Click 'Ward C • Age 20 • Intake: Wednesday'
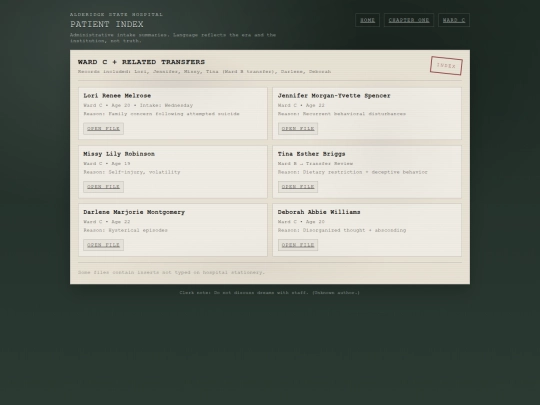540x405 pixels. coord(138,105)
